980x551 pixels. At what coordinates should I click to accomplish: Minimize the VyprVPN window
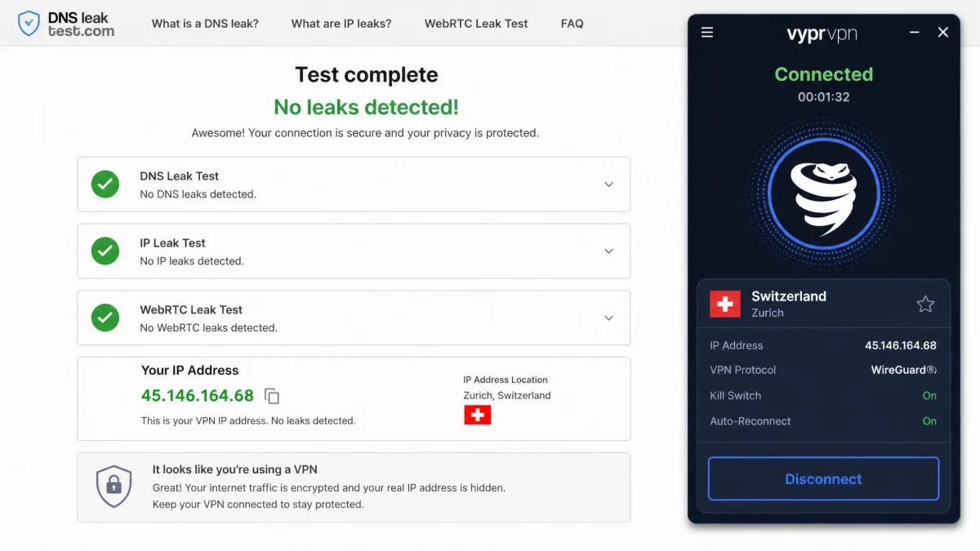(x=914, y=33)
